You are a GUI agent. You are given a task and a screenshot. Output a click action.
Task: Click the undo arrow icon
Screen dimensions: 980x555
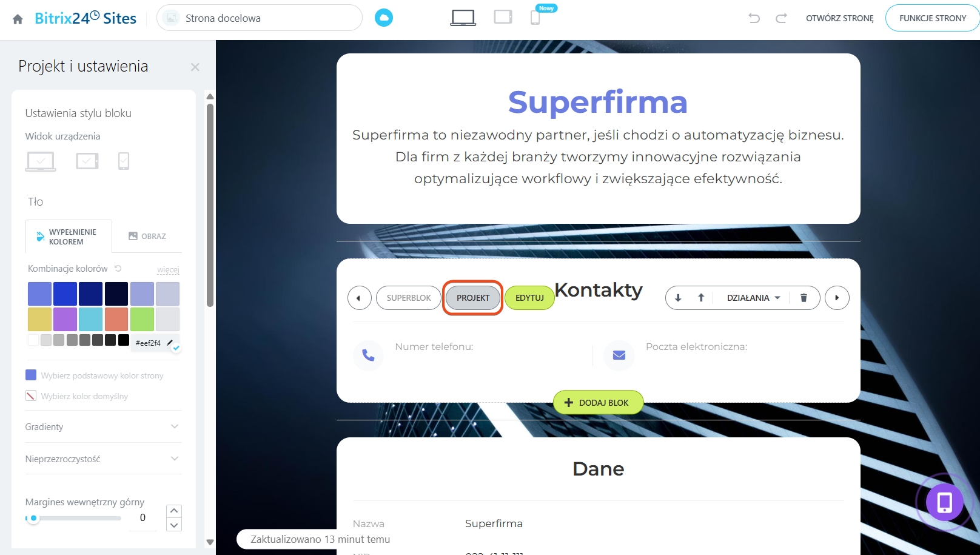coord(754,18)
